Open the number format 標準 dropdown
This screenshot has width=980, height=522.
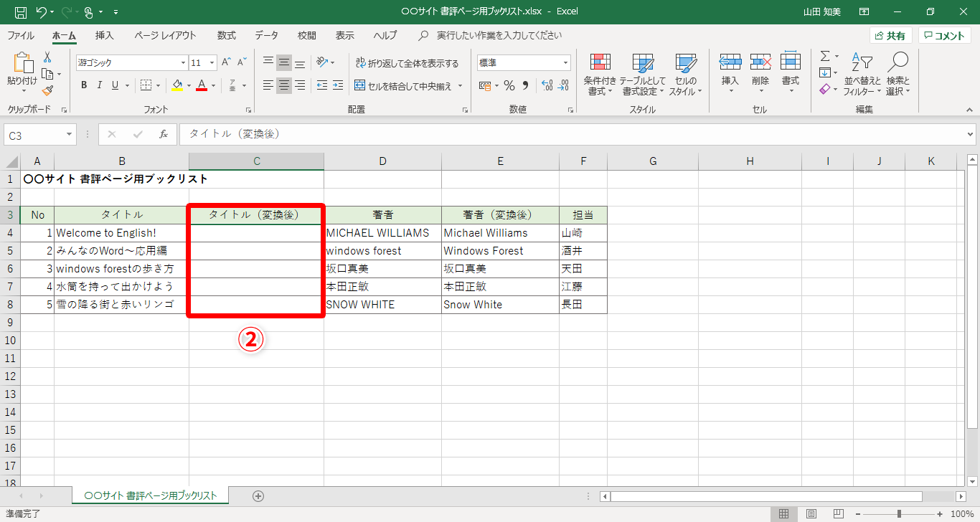click(x=565, y=62)
